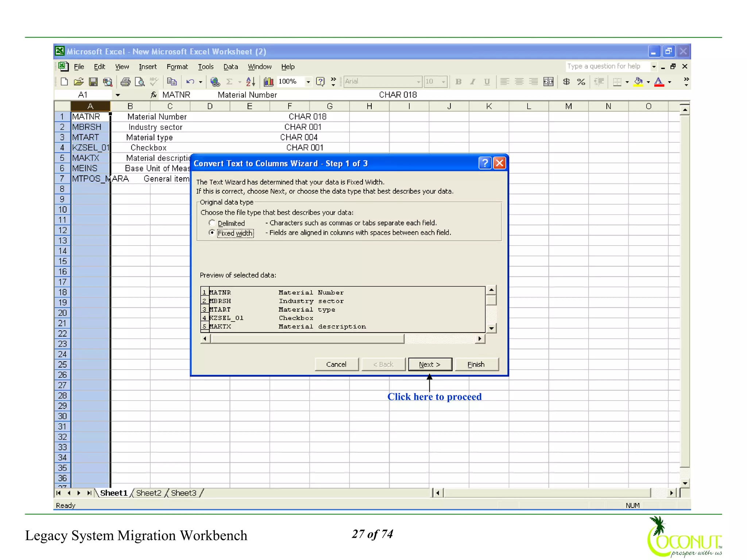Image resolution: width=747 pixels, height=560 pixels.
Task: Open the File menu
Action: [x=79, y=67]
